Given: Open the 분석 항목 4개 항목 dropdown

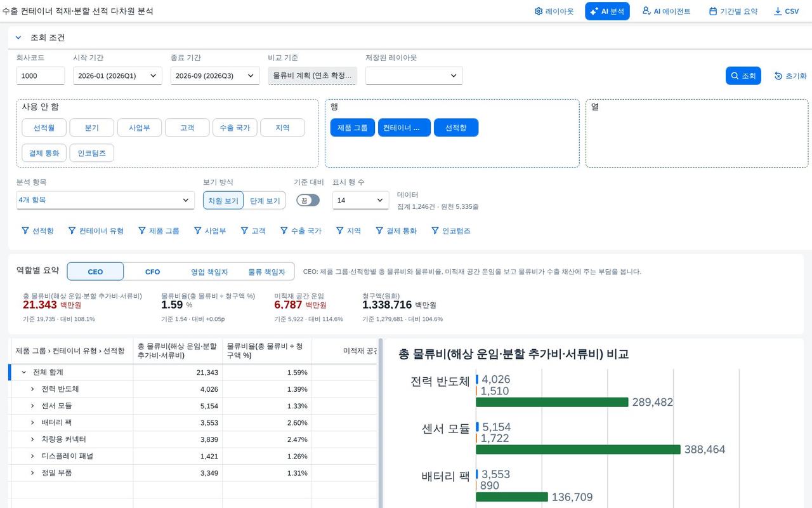Looking at the screenshot, I should tap(105, 200).
